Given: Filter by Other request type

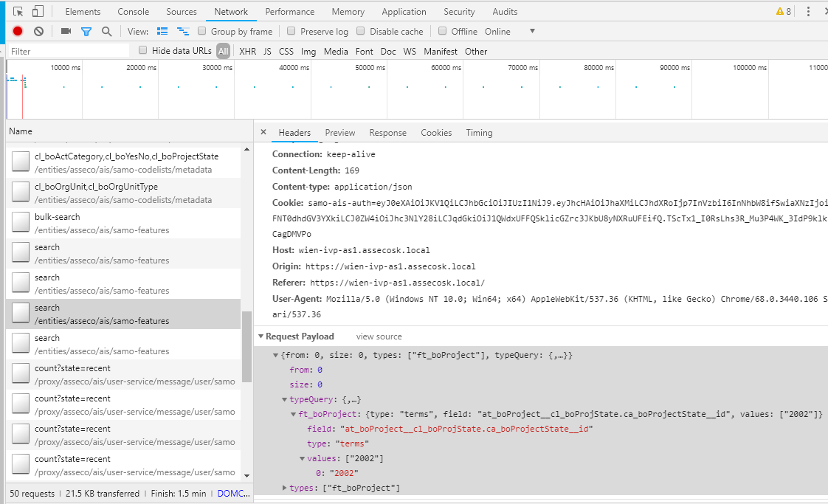Looking at the screenshot, I should 476,51.
